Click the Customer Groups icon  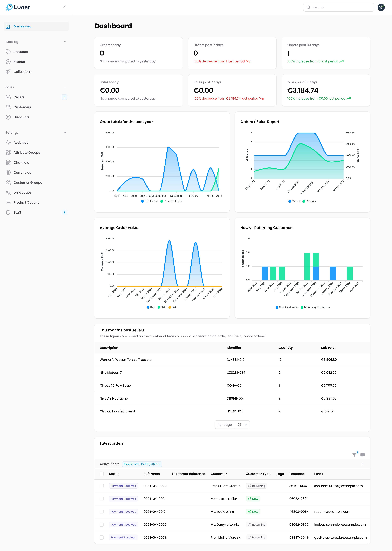[x=8, y=183]
